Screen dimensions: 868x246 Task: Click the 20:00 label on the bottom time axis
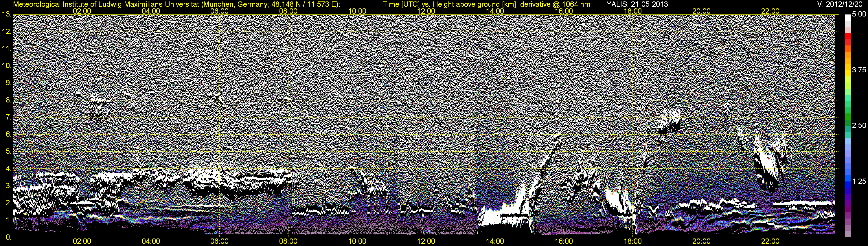coord(702,242)
